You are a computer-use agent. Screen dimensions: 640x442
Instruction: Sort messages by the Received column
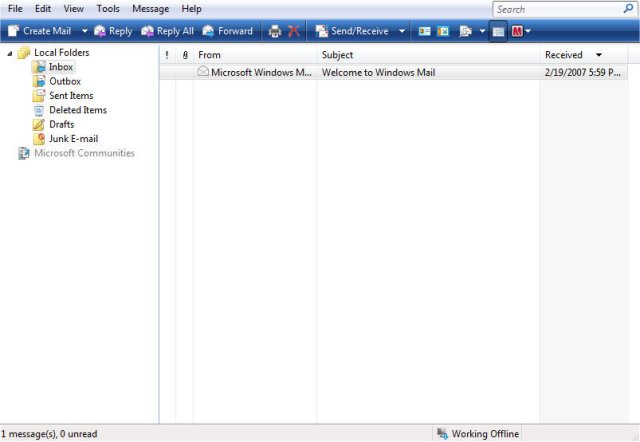click(x=584, y=55)
